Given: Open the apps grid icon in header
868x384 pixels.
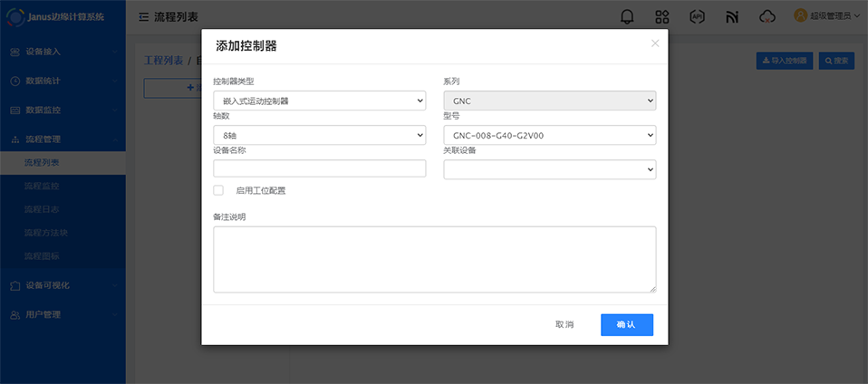Looking at the screenshot, I should 661,16.
